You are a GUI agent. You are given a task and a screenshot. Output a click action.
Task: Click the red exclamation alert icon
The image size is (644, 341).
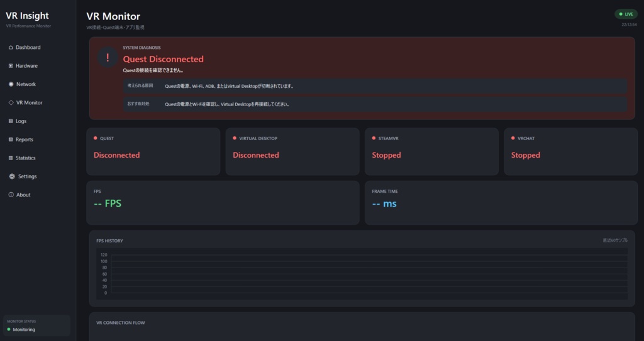pos(108,57)
